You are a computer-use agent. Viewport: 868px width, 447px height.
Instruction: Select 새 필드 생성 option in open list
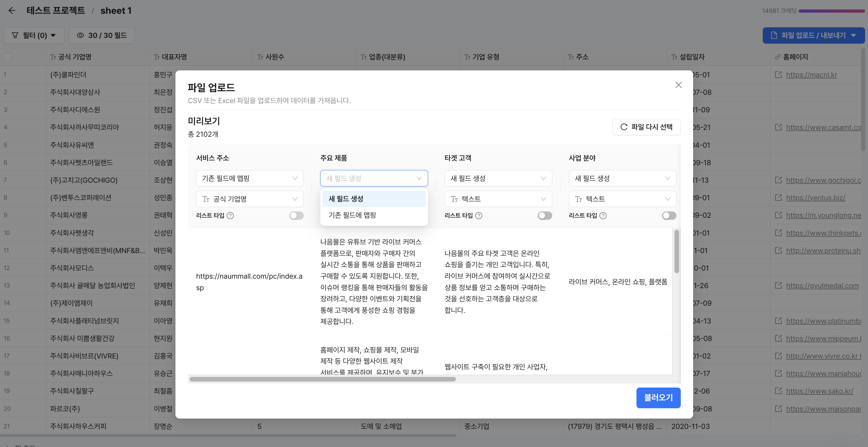(374, 199)
